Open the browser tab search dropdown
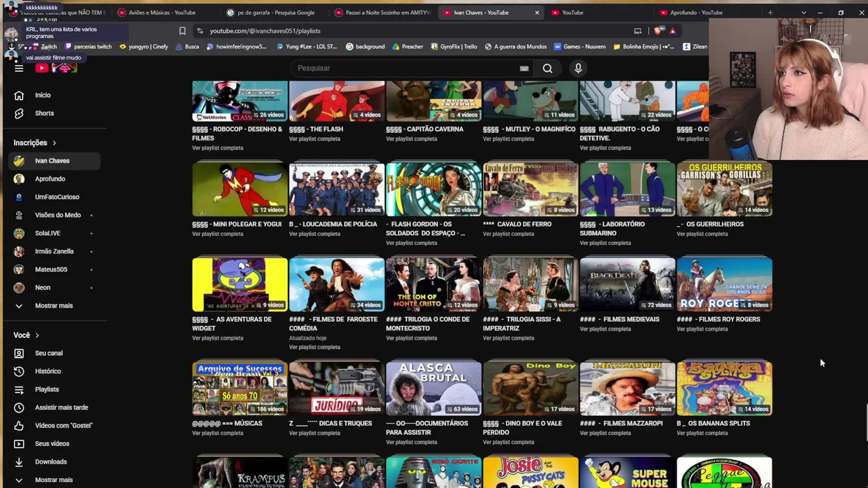Image resolution: width=868 pixels, height=488 pixels. [804, 12]
